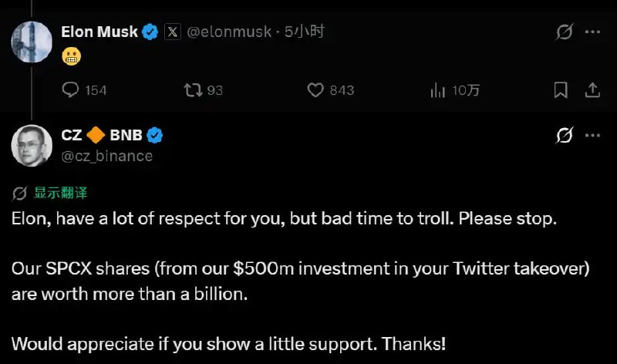Click Grok icon on Elon Musk's post
Viewport: 617px width, 364px height.
[565, 32]
